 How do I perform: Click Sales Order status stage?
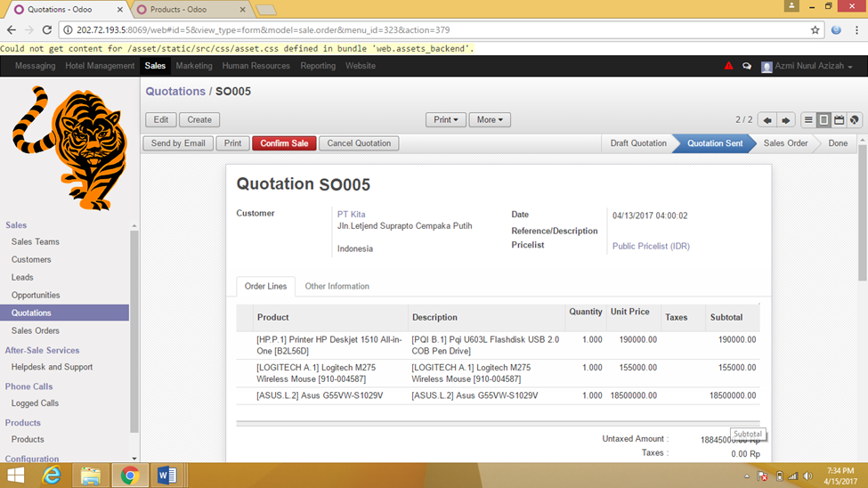[785, 143]
